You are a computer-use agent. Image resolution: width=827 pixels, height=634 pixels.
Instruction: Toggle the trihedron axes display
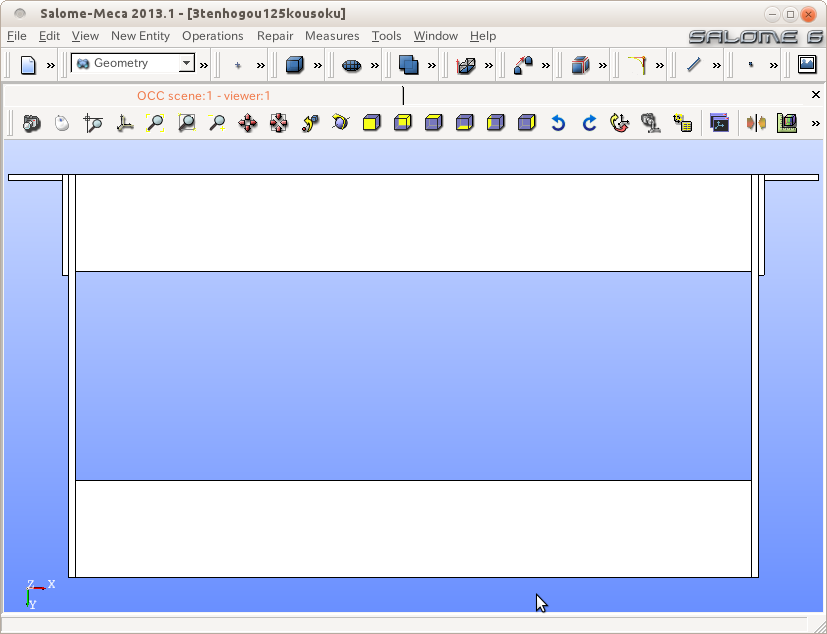pos(124,123)
